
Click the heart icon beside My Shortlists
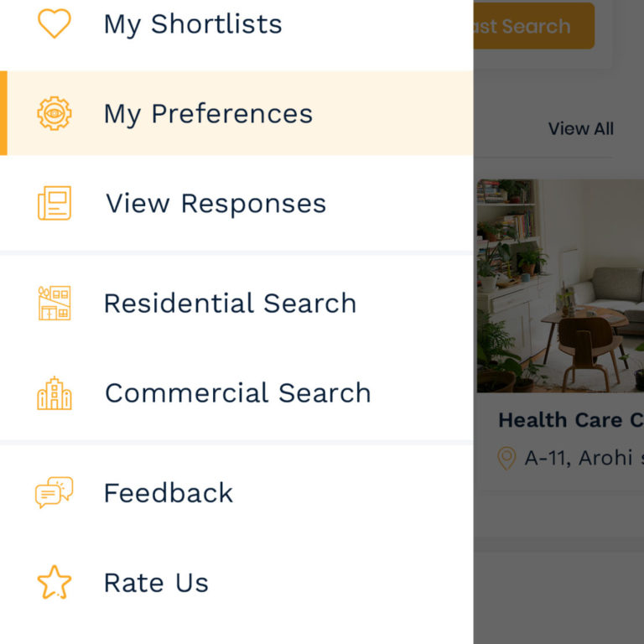(55, 23)
